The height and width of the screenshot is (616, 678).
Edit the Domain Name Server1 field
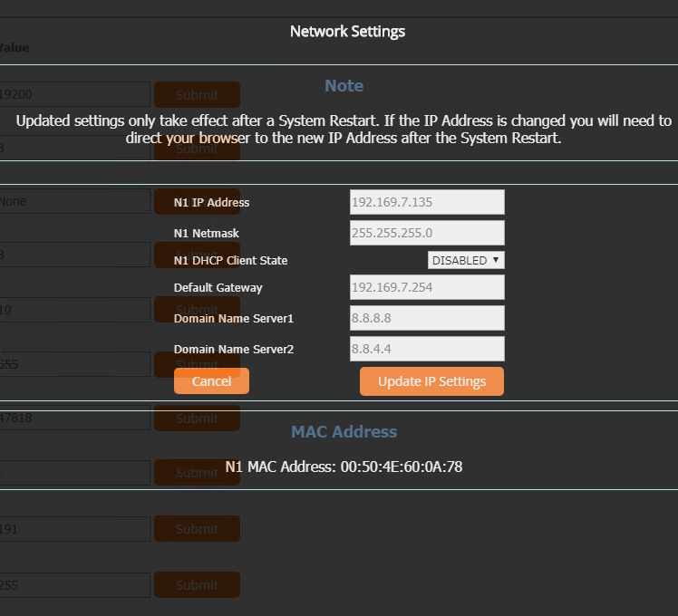[x=427, y=318]
